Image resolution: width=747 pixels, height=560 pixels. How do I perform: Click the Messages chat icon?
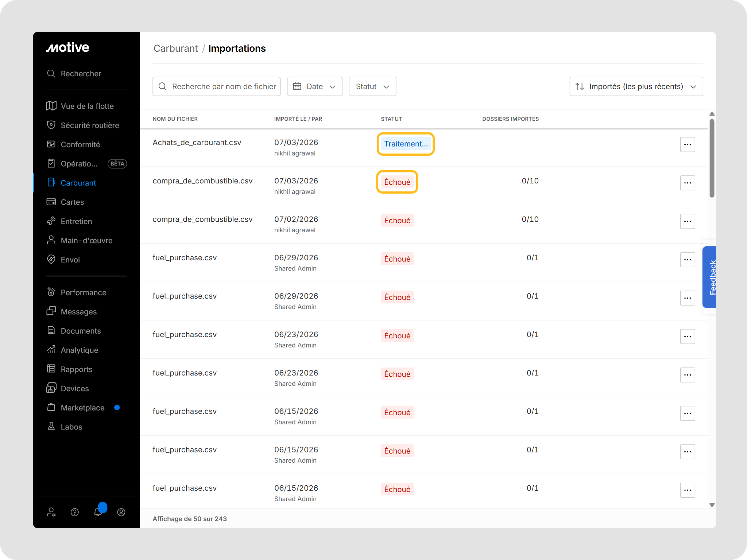pyautogui.click(x=51, y=311)
